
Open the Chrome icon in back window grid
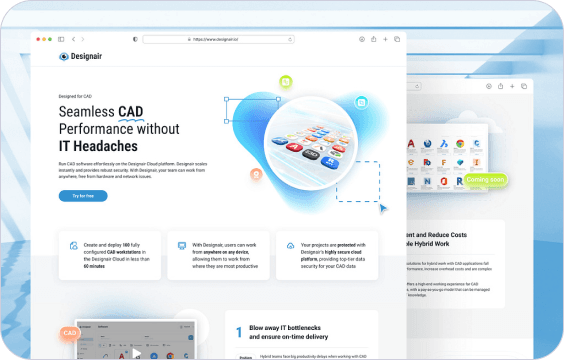[x=460, y=144]
